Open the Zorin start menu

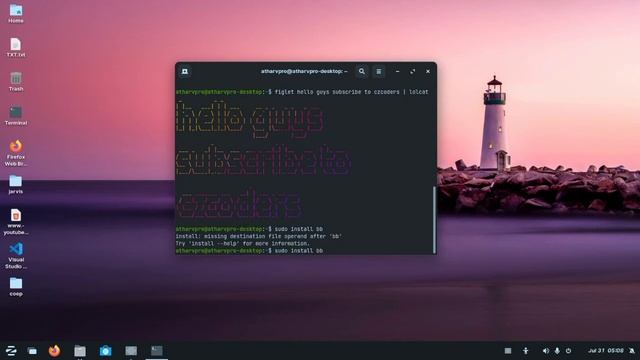(x=11, y=351)
